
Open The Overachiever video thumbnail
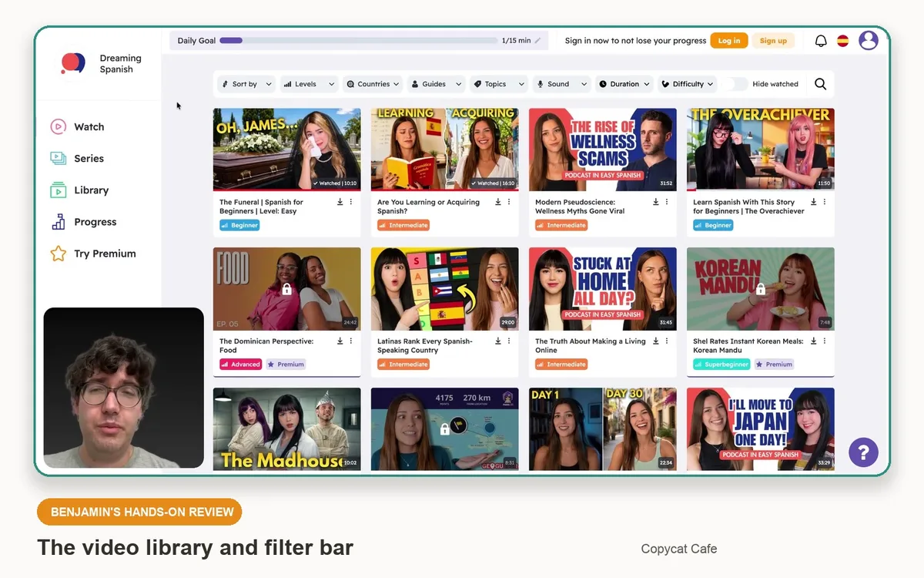click(x=761, y=150)
